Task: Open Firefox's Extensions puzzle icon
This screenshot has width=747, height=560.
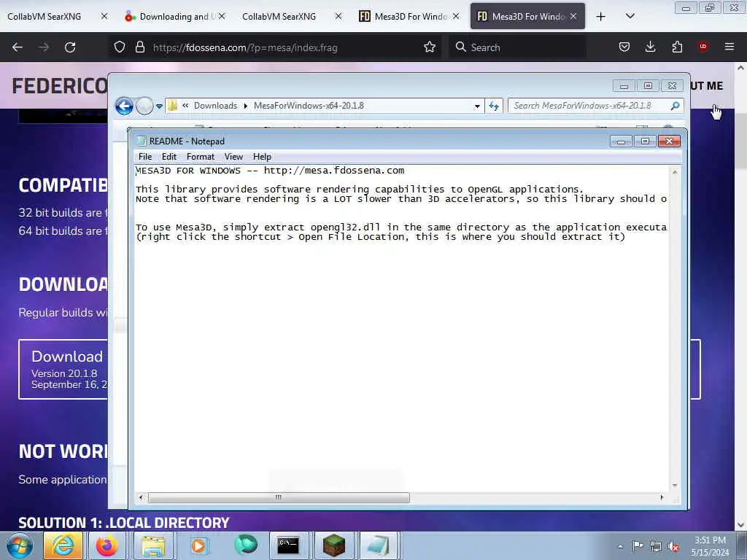Action: pyautogui.click(x=677, y=47)
